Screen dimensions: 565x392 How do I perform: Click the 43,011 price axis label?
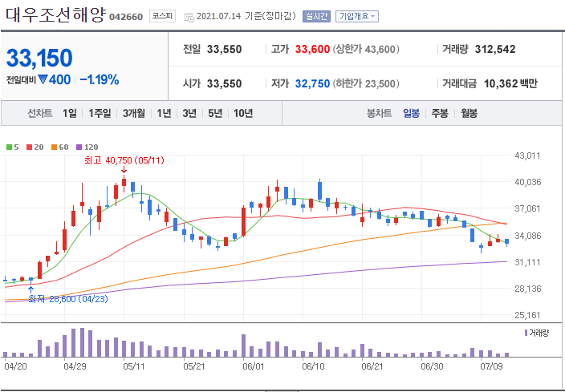point(527,156)
